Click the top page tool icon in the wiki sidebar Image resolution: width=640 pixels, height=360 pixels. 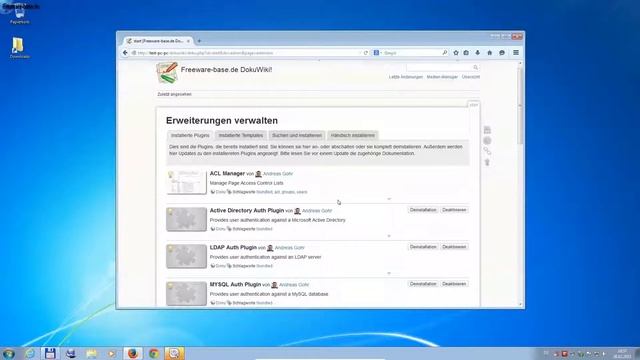tap(487, 130)
